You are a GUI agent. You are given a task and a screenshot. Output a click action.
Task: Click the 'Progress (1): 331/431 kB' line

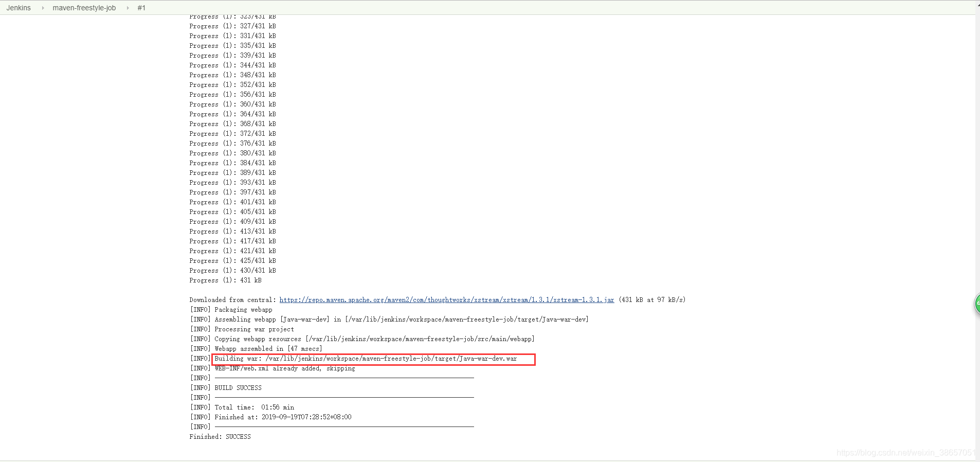tap(232, 36)
